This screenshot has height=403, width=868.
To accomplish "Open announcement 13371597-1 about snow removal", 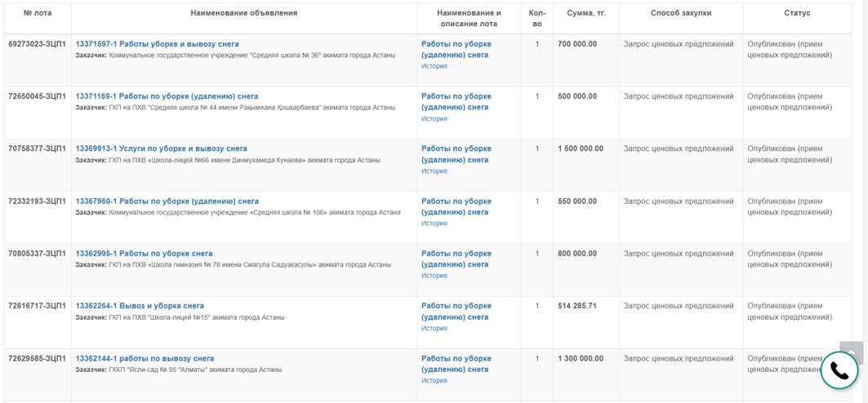I will [158, 44].
